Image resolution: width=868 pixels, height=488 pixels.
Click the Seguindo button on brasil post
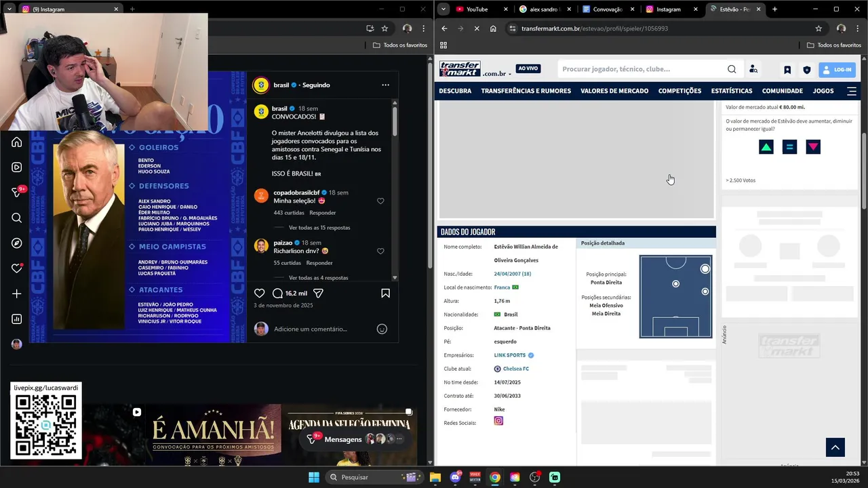pos(316,85)
